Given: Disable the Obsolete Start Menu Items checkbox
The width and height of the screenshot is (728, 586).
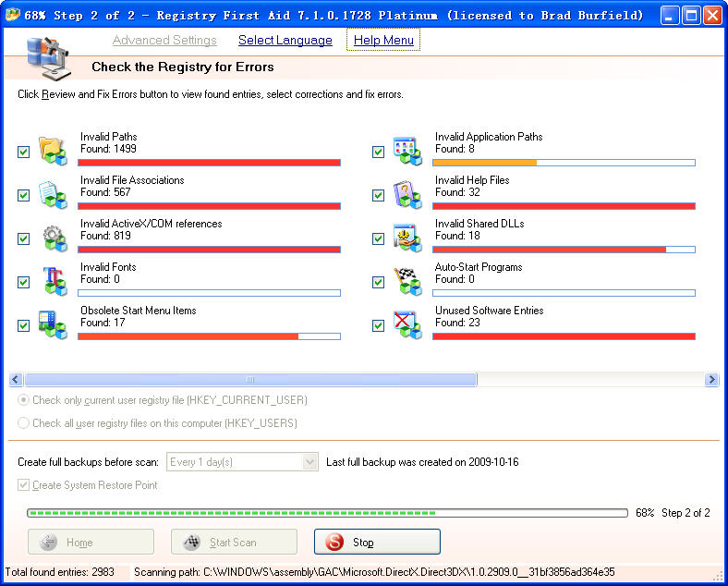Looking at the screenshot, I should pyautogui.click(x=24, y=326).
